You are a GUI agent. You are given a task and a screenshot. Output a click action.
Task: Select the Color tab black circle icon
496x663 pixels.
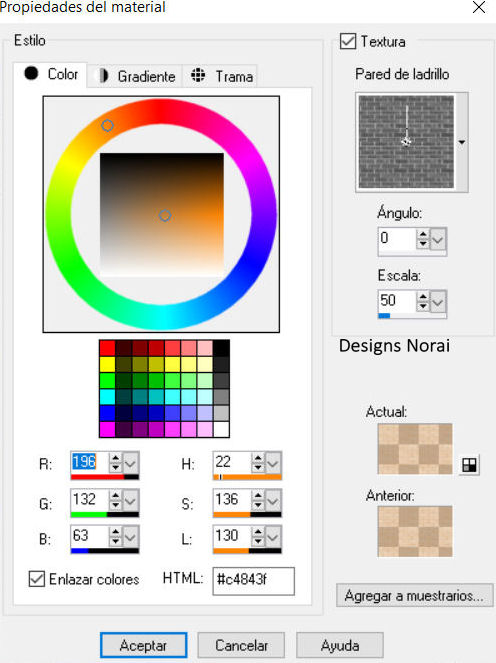tap(31, 73)
